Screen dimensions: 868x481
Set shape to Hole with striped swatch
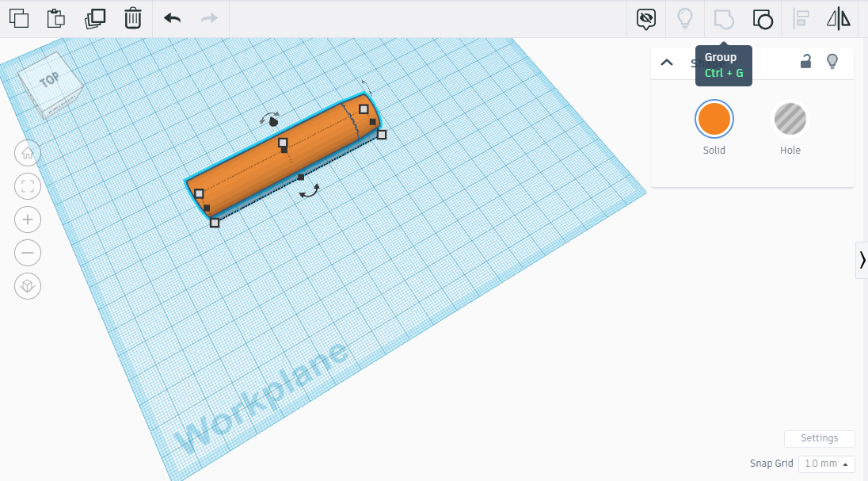click(x=790, y=119)
